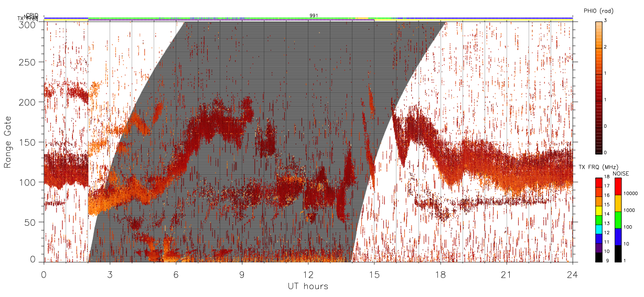Viewport: 644px width, 297px height.
Task: Click the '1000' label in NOISE legend
Action: click(629, 210)
